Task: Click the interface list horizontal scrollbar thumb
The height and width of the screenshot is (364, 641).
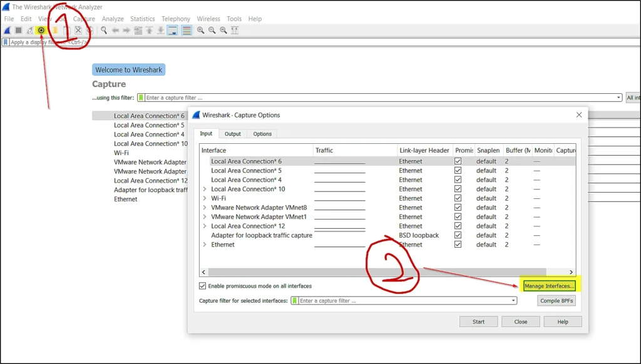Action: 377,272
